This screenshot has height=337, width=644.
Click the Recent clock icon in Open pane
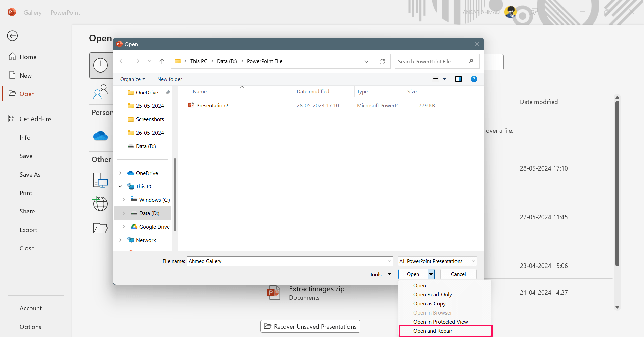100,65
